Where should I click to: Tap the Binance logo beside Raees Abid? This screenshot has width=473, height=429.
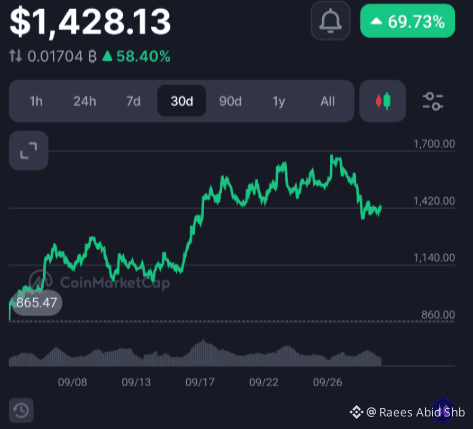coord(356,412)
